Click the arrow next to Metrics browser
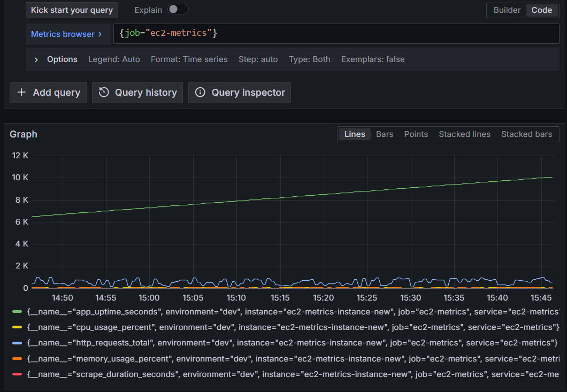 [99, 34]
